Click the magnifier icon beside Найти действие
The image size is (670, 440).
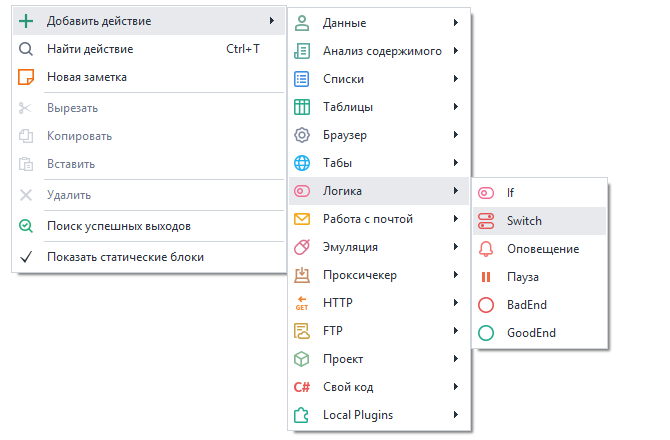pyautogui.click(x=26, y=49)
